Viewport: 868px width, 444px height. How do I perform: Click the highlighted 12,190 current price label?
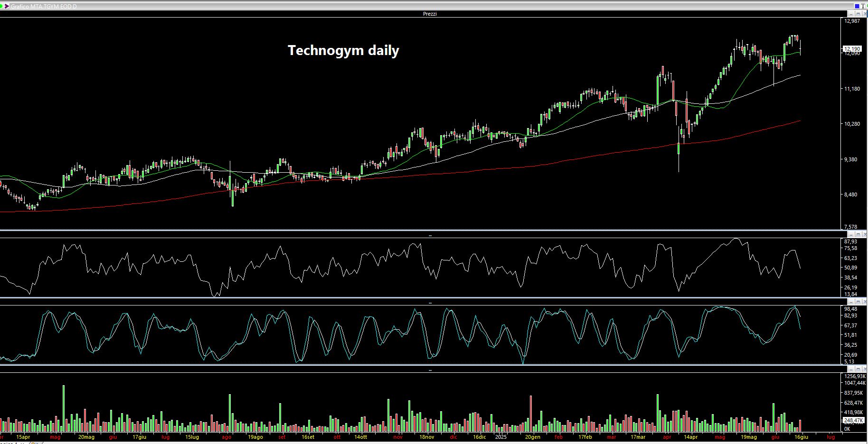[852, 49]
